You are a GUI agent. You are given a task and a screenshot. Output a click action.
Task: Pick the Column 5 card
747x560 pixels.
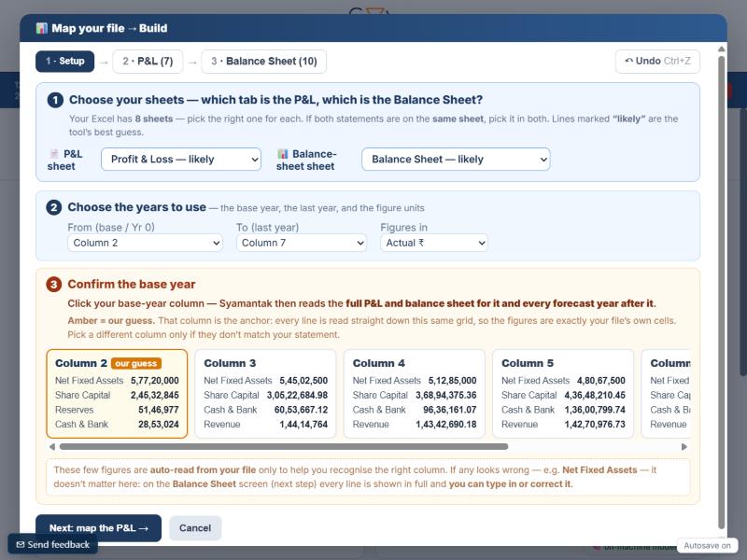pyautogui.click(x=563, y=394)
